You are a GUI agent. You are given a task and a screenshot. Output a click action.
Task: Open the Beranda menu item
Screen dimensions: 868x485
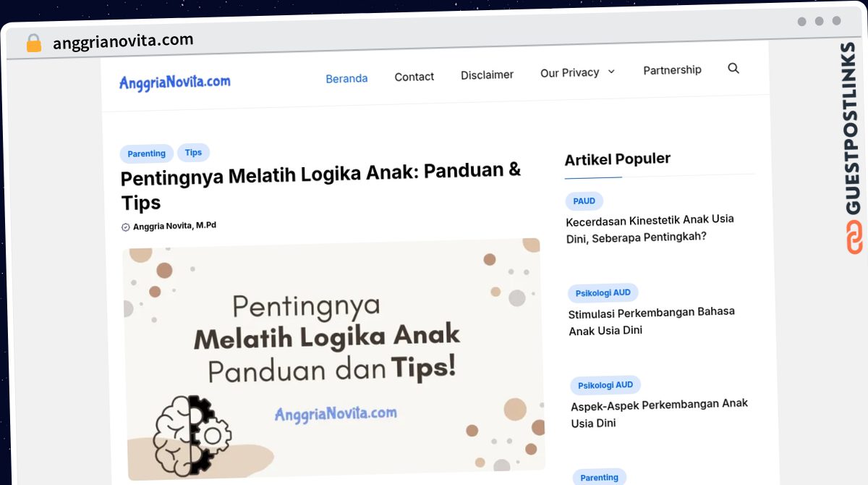click(346, 78)
